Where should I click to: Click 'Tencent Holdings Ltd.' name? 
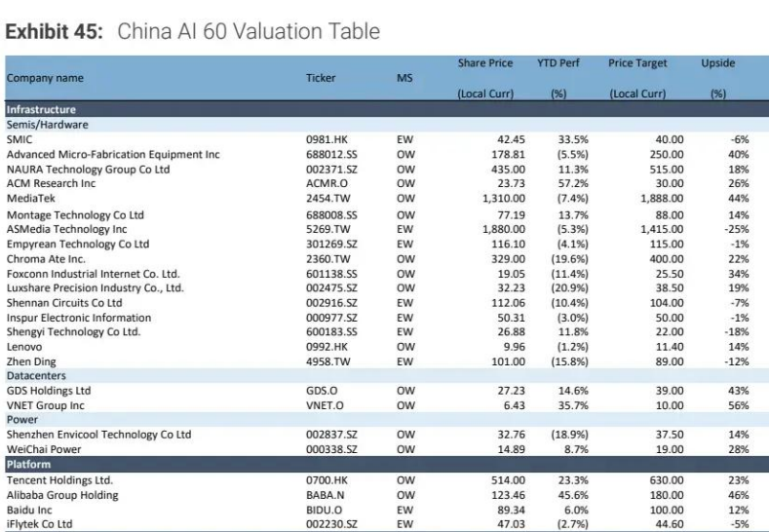pyautogui.click(x=59, y=480)
